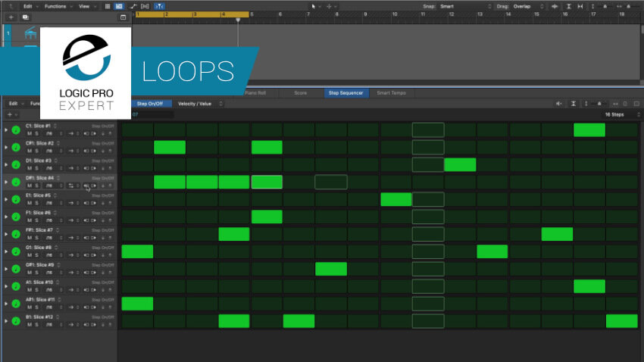Screen dimensions: 644x362
Task: Click the row label G#1: Slice #9
Action: 40,265
